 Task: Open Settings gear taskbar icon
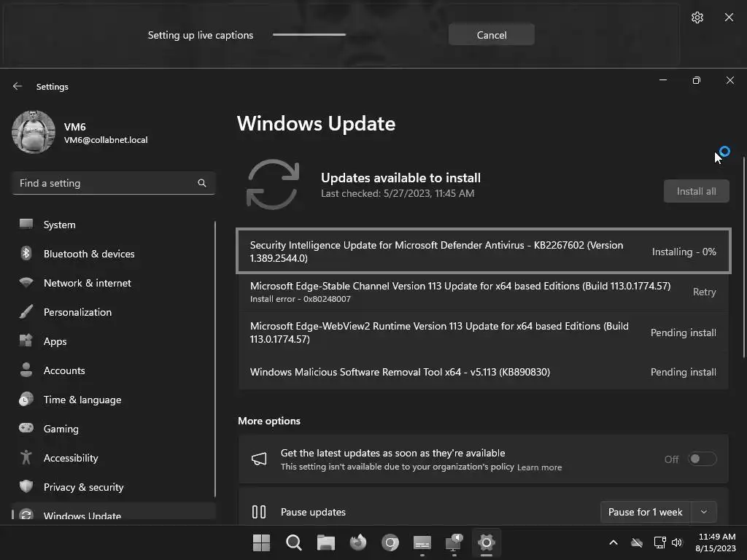[487, 542]
